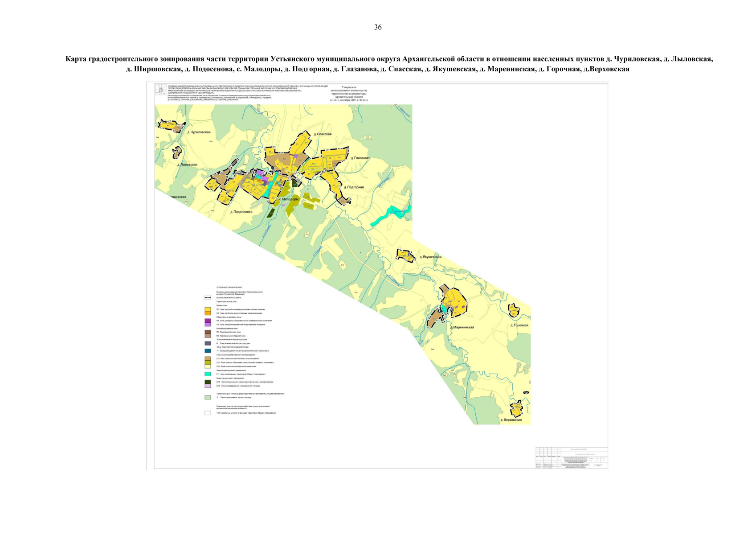Select the orange Ж2 low-rise zone legend swatch
The image size is (756, 535).
click(208, 313)
